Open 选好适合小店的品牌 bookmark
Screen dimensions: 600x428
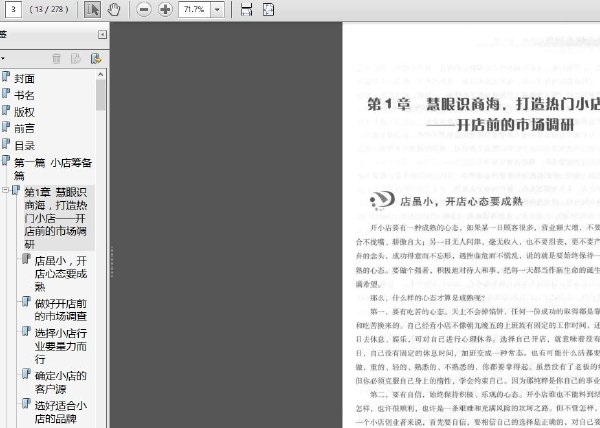click(61, 412)
